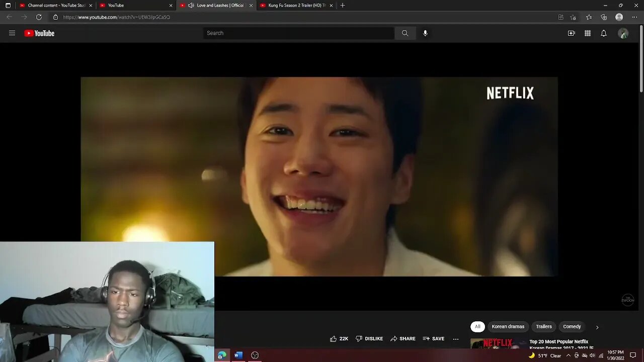644x362 pixels.
Task: Open the Favorites list icon
Action: (x=589, y=17)
